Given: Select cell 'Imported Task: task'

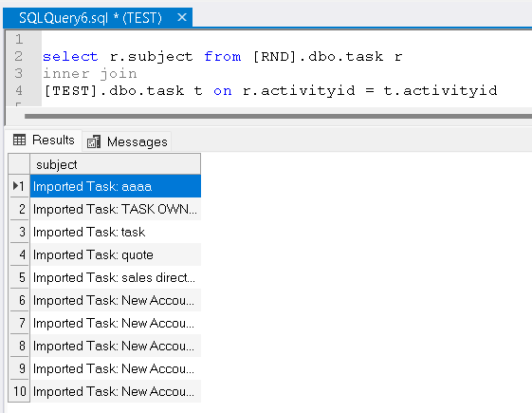Looking at the screenshot, I should (116, 232).
